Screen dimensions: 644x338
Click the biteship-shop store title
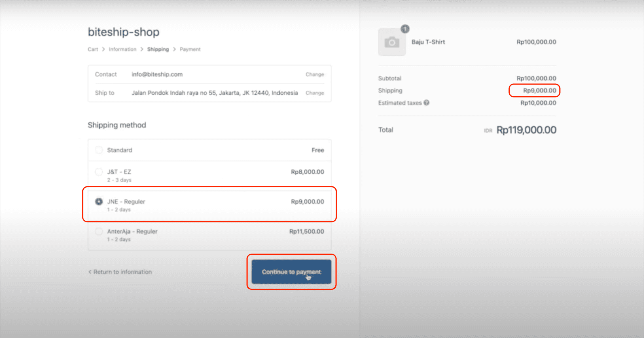tap(123, 32)
